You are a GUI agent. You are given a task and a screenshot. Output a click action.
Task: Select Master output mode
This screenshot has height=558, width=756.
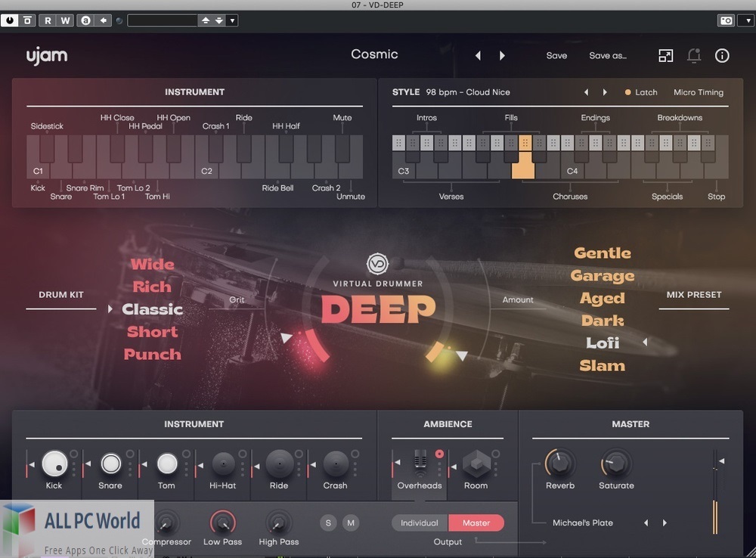coord(476,522)
